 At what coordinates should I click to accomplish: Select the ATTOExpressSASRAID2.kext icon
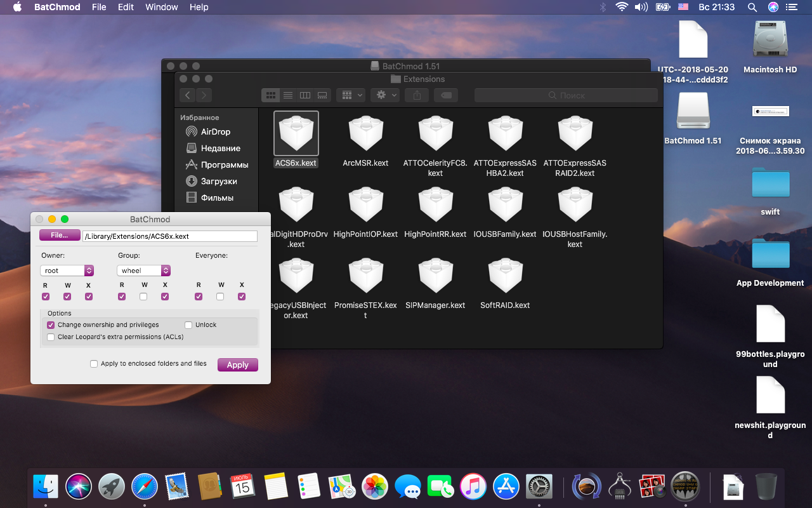tap(575, 133)
